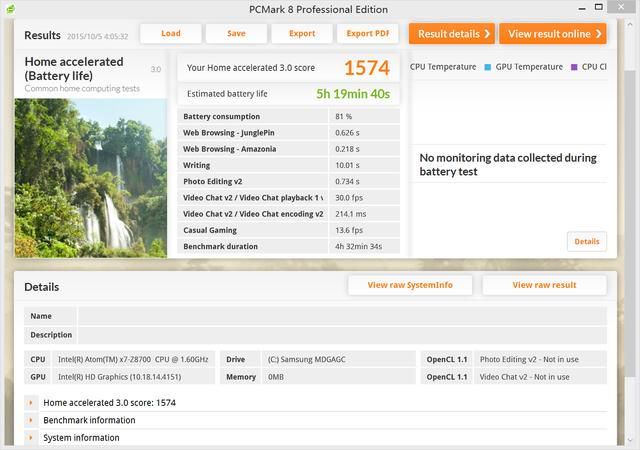Click the GPU Temperature legend label
This screenshot has height=450, width=640.
click(529, 67)
